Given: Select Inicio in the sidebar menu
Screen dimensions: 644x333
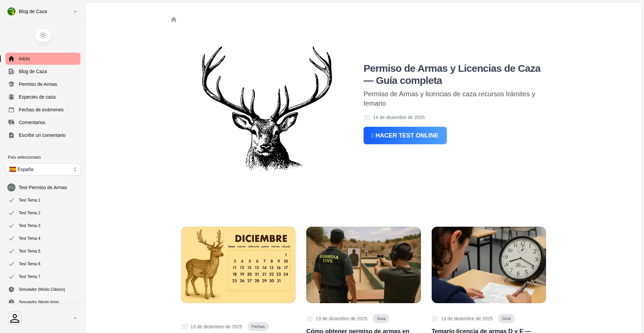Looking at the screenshot, I should (x=43, y=59).
